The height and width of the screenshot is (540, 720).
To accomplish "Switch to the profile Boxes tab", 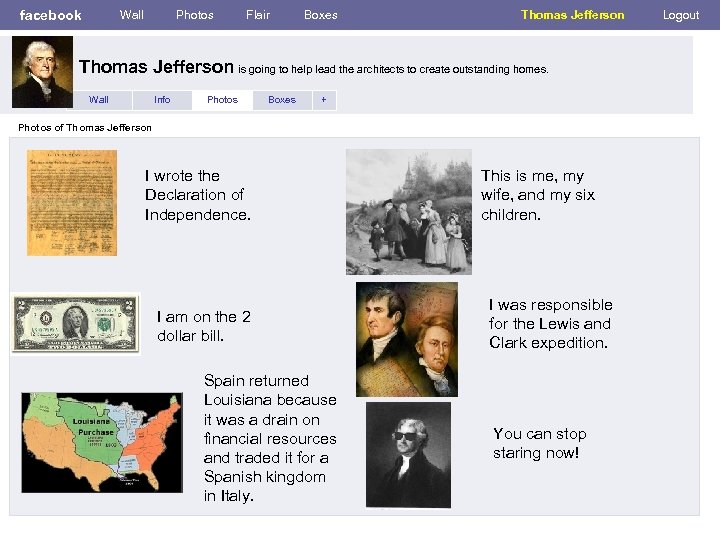I will [282, 100].
